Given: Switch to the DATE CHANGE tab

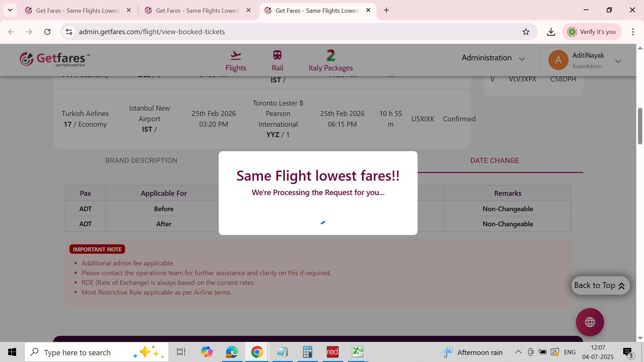Looking at the screenshot, I should [x=494, y=161].
